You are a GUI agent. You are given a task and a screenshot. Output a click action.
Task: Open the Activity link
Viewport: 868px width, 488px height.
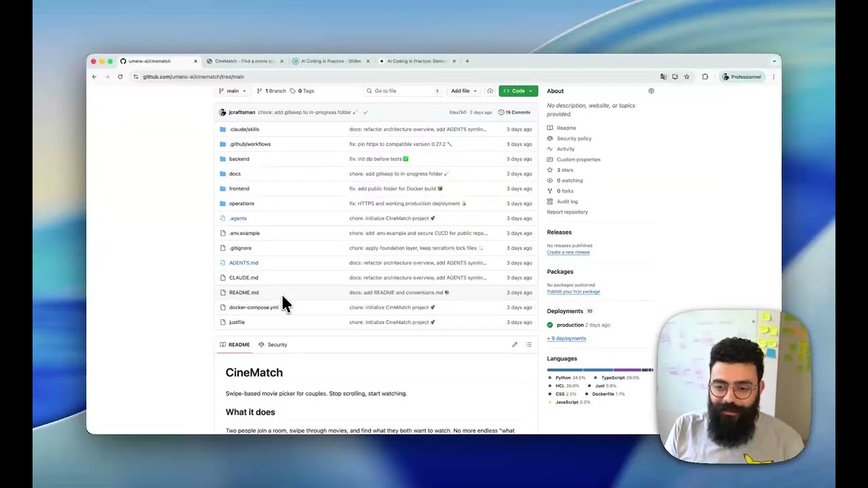click(566, 149)
